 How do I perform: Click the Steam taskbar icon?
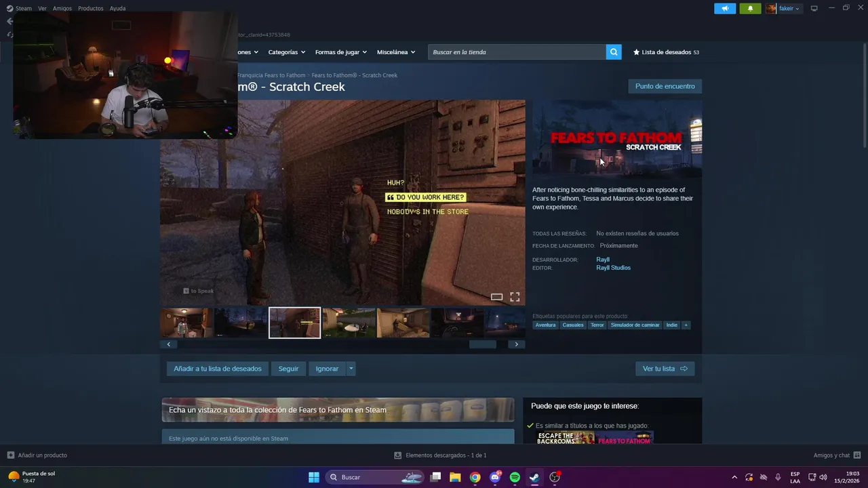tap(534, 477)
